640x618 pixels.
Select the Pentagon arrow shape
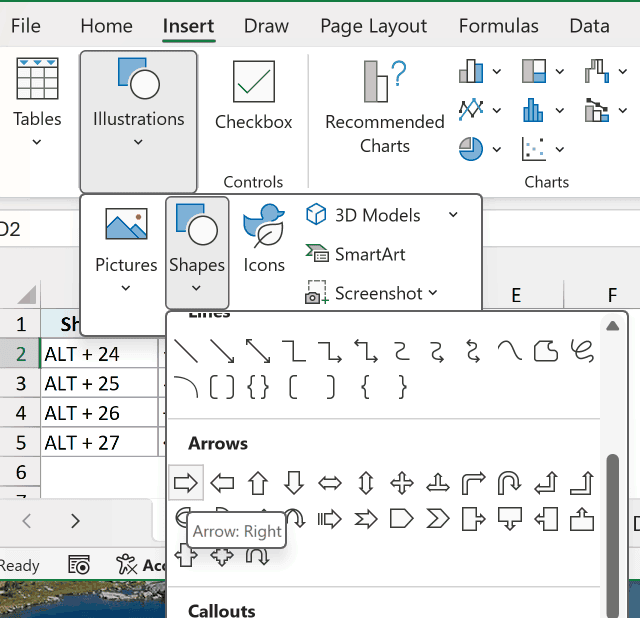click(x=402, y=519)
